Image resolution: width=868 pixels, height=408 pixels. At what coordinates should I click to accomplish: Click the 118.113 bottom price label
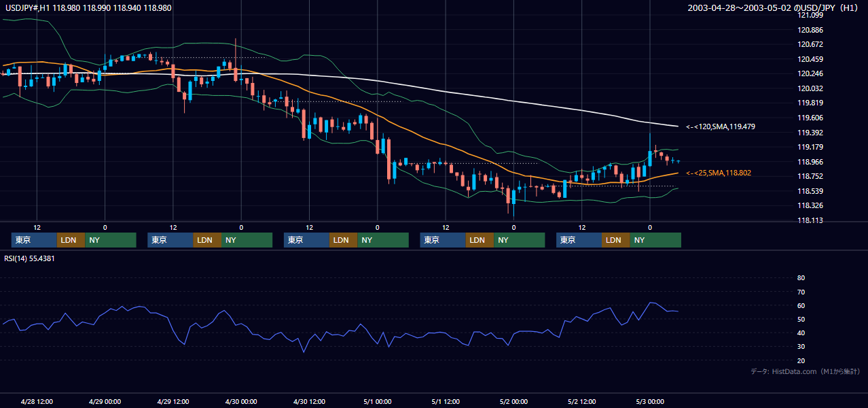coord(811,220)
